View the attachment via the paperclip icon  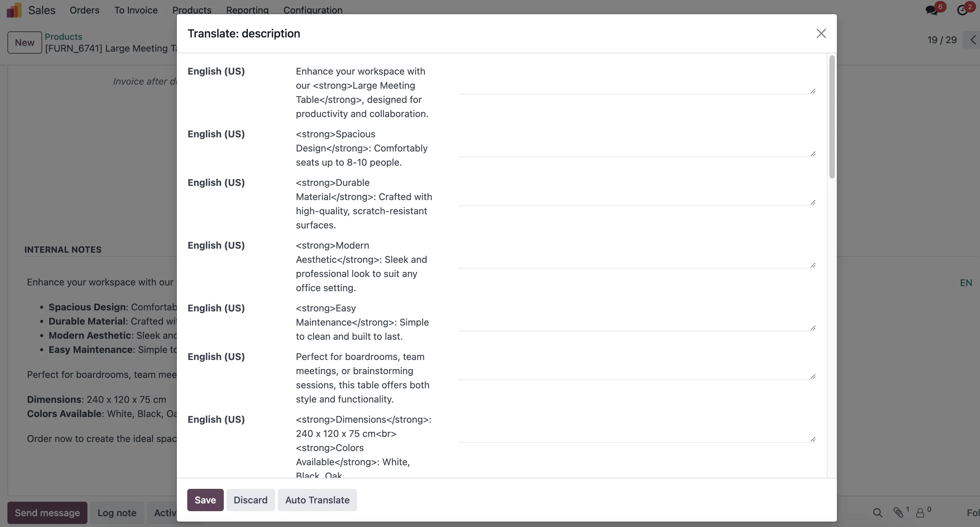tap(899, 512)
